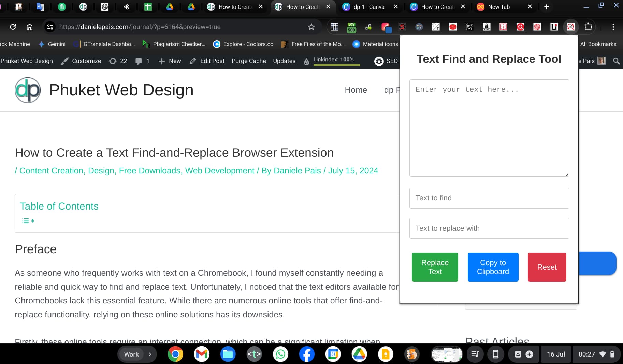Open the Chrome extensions puzzle icon
Screen dimensions: 623x364
pos(588,27)
